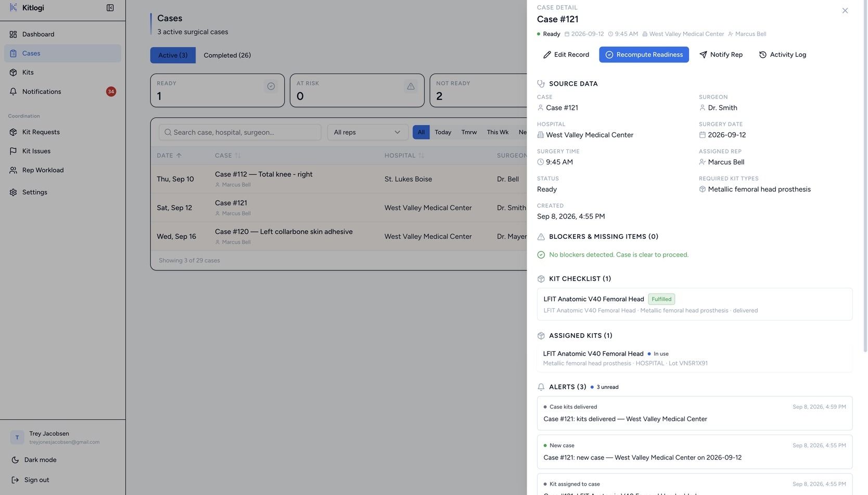Open the New case alert
The height and width of the screenshot is (495, 868).
[695, 452]
